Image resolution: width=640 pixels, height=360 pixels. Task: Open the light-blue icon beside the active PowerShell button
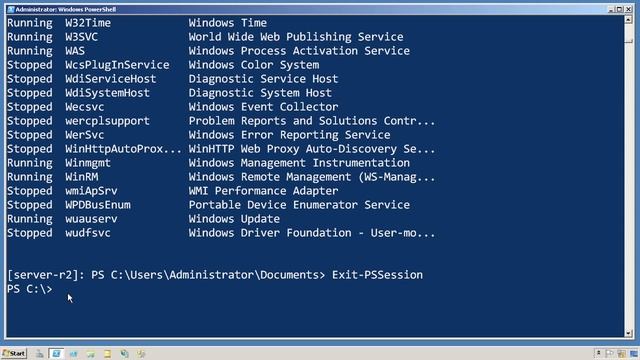(x=73, y=354)
